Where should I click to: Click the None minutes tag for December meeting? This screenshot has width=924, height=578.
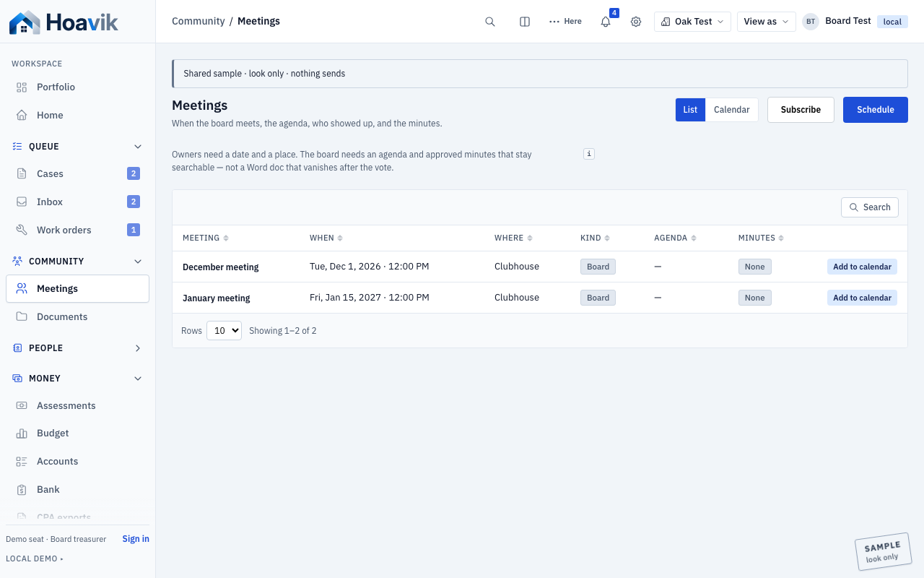tap(755, 267)
